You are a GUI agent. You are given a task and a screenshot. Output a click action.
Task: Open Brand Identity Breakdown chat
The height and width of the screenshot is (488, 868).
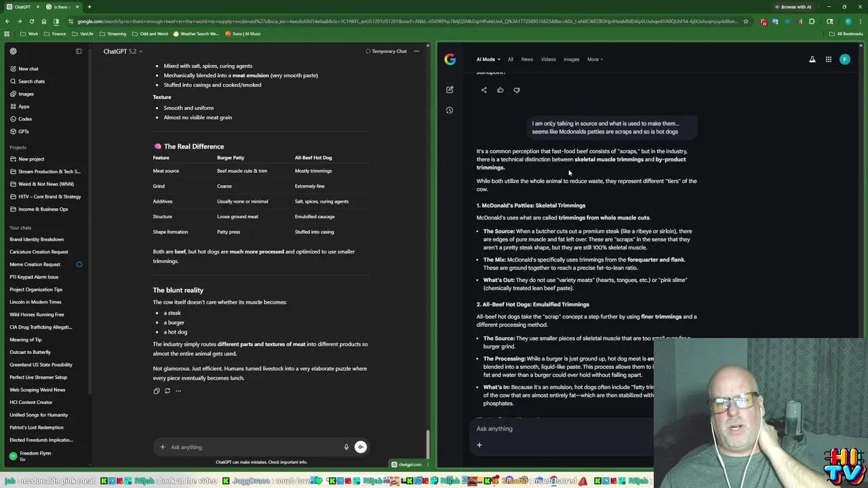[37, 239]
